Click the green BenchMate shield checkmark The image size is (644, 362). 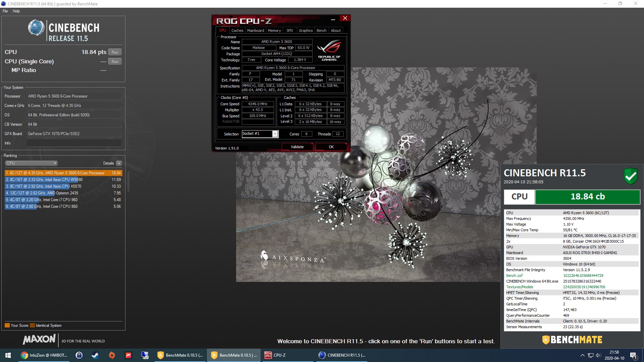(x=631, y=176)
